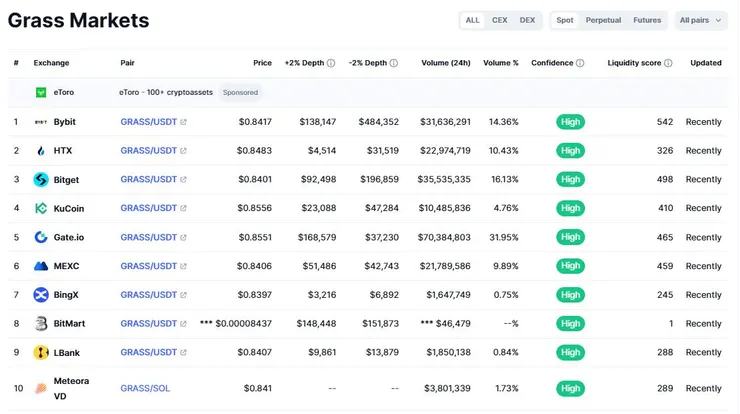The image size is (740, 414).
Task: Sort table by Price column header
Action: point(262,63)
